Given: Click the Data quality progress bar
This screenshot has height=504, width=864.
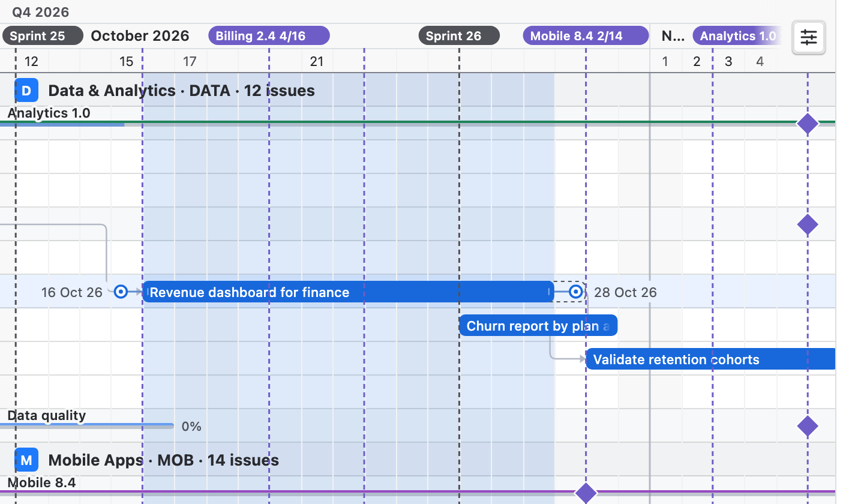Looking at the screenshot, I should (87, 426).
